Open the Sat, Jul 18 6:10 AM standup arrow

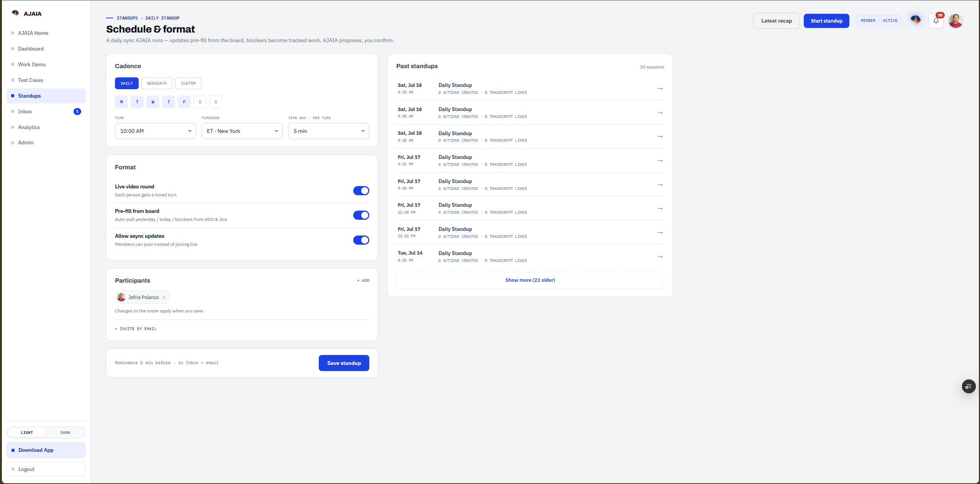pos(660,88)
